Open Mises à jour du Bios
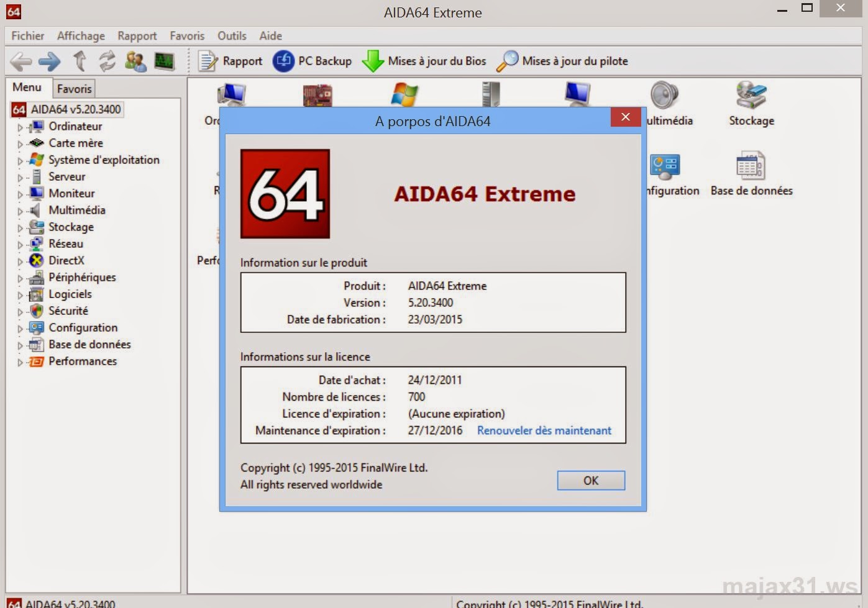 pos(424,61)
